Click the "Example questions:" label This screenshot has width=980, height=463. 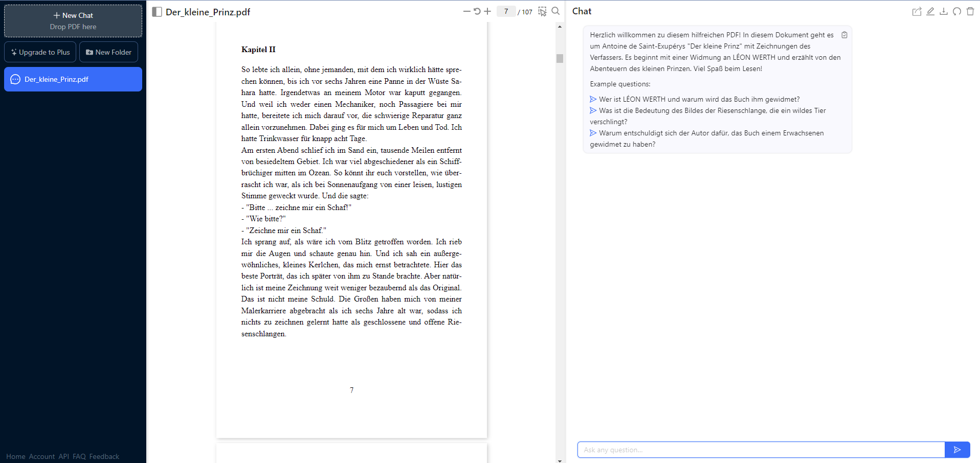point(620,84)
